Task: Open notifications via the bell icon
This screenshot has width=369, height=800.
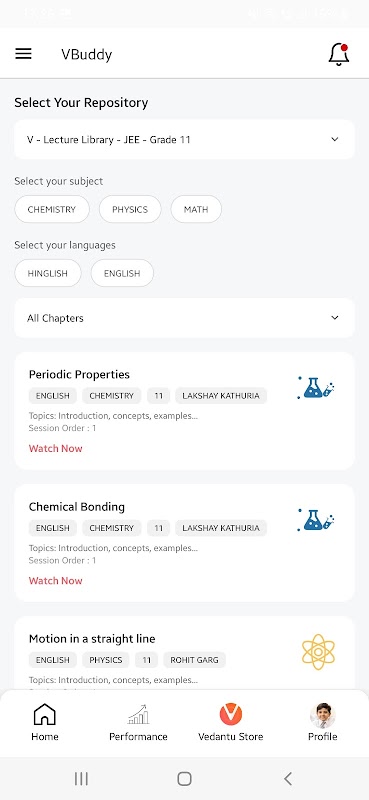Action: pyautogui.click(x=338, y=54)
